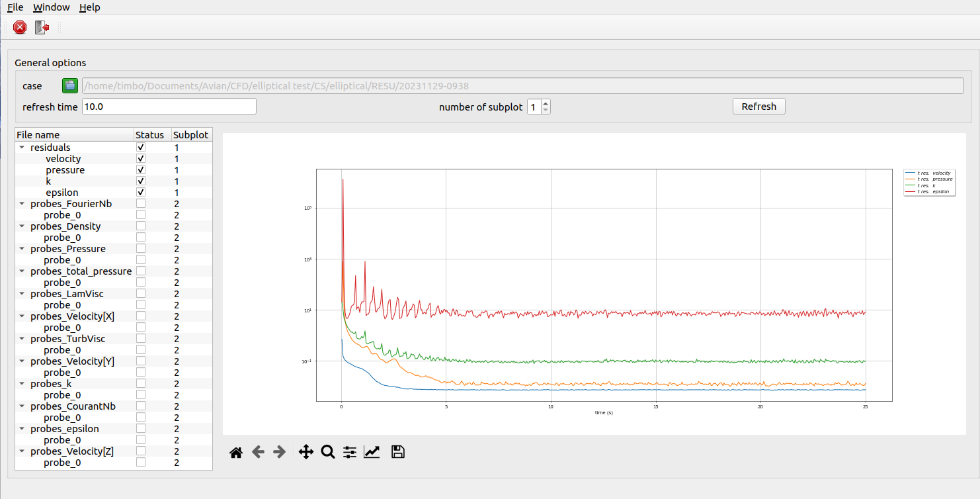This screenshot has width=980, height=499.
Task: Click the exit door icon in toolbar
Action: tap(42, 27)
